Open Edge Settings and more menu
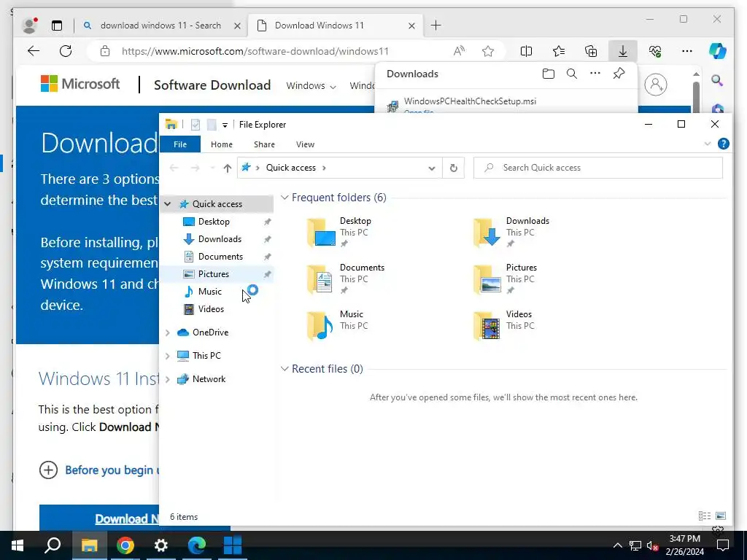The height and width of the screenshot is (560, 747). click(687, 51)
